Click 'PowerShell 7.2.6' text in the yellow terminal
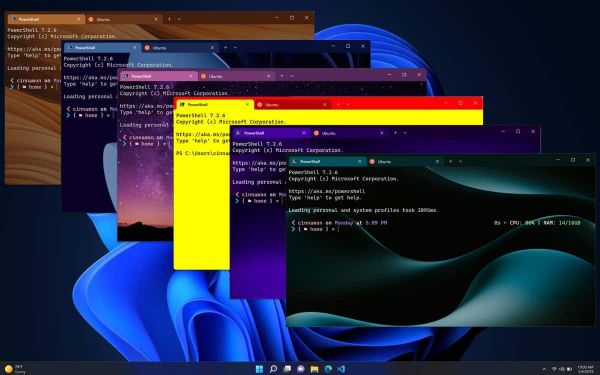Screen dimensions: 600x375 201,115
